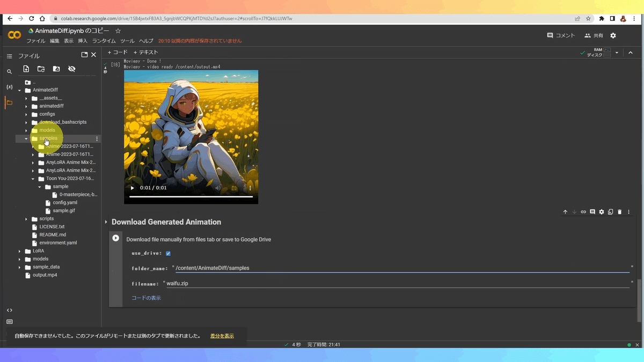Image resolution: width=644 pixels, height=362 pixels.
Task: Open samples folder three-dot menu
Action: 97,138
